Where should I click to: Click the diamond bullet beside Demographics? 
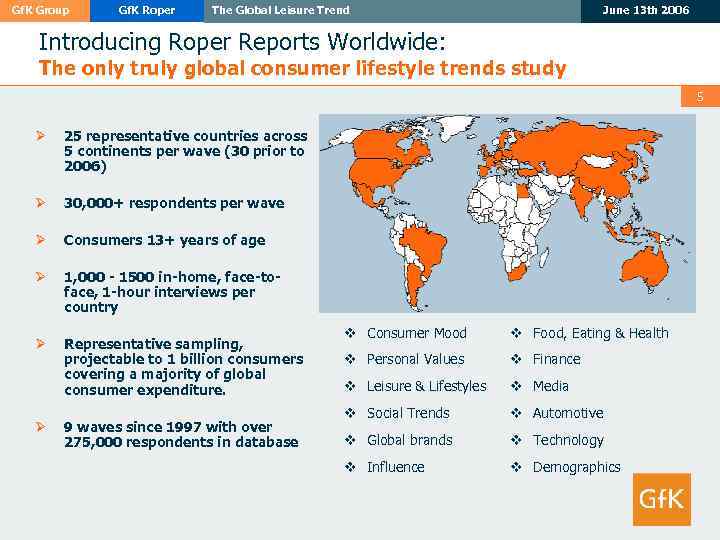click(x=517, y=467)
